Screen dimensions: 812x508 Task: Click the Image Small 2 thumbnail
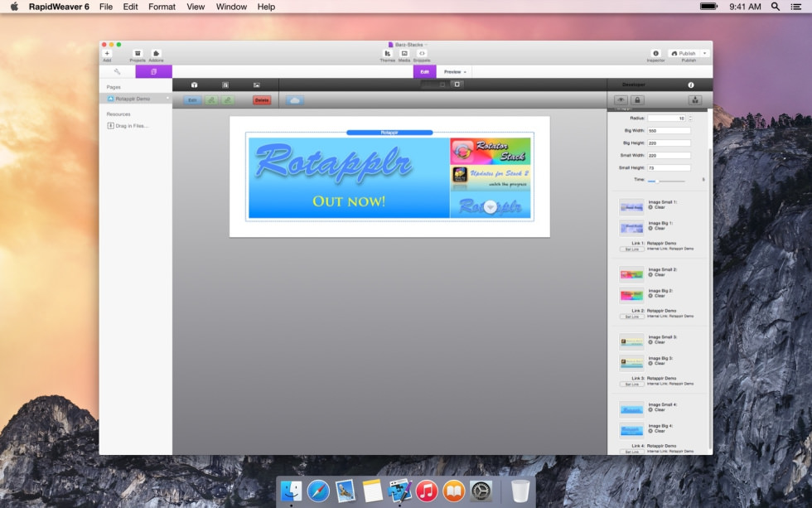click(631, 274)
